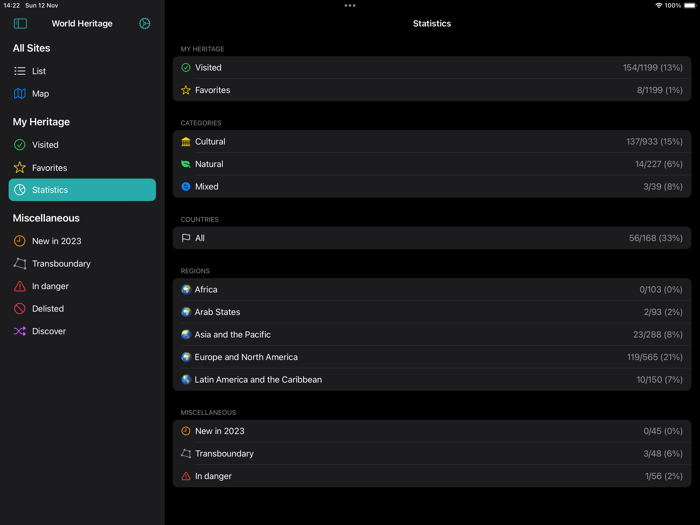Click the Statistics page title
The height and width of the screenshot is (525, 700).
point(432,23)
